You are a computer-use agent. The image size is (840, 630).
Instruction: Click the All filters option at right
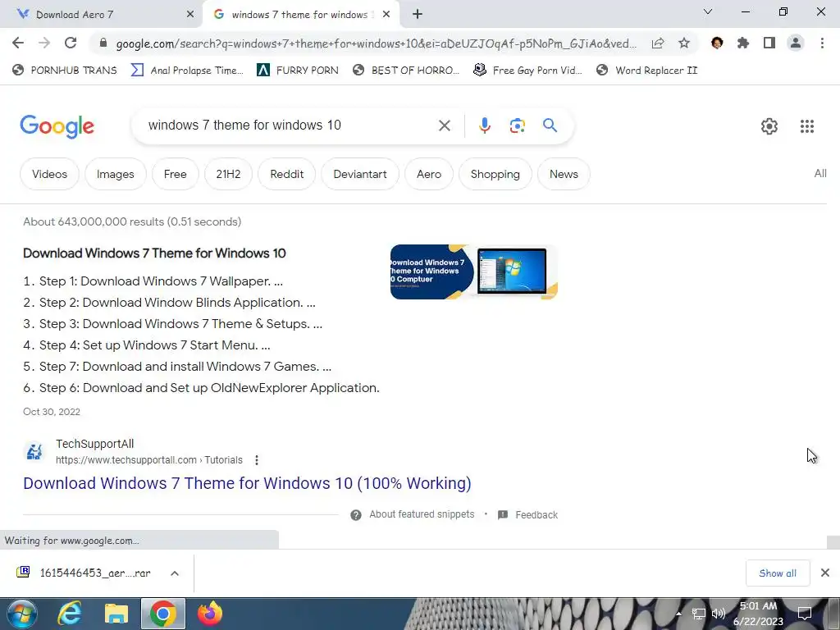pyautogui.click(x=820, y=173)
